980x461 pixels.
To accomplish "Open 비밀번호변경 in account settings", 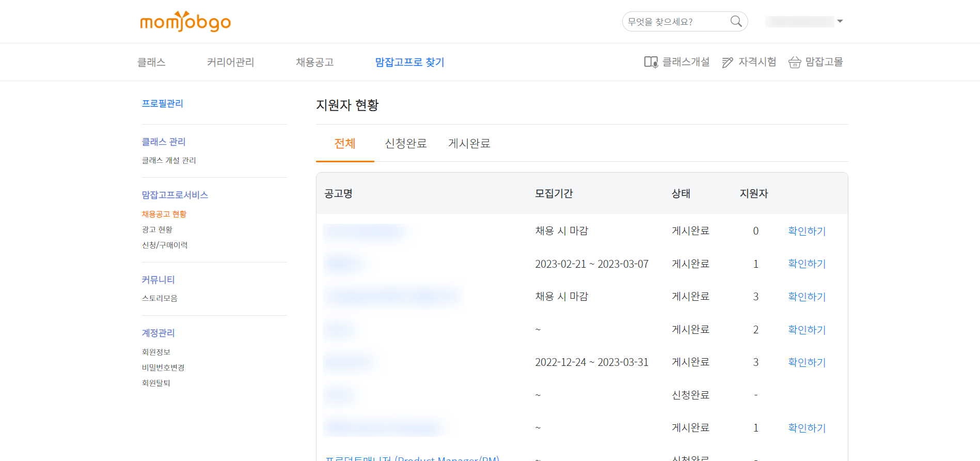I will point(163,367).
